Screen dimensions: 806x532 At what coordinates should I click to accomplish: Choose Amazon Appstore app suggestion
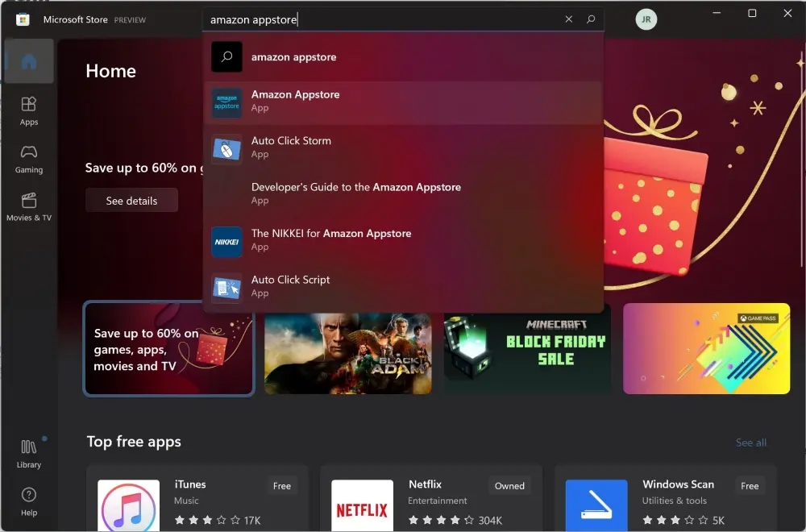(403, 102)
